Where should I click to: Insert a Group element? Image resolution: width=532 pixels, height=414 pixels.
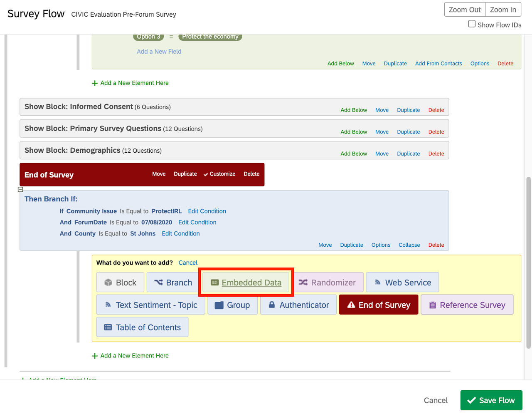pos(232,305)
